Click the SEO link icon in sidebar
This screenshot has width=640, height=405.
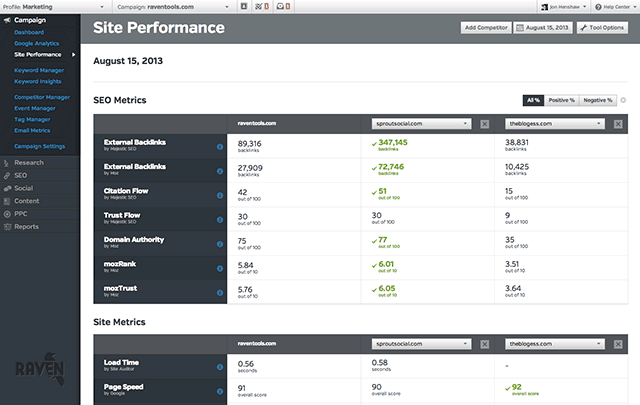pyautogui.click(x=7, y=176)
